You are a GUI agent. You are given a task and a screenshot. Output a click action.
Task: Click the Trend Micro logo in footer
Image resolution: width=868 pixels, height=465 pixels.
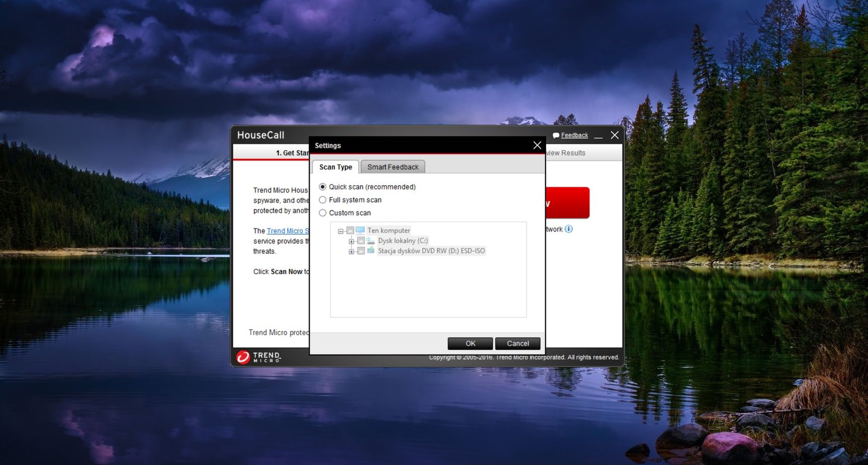click(258, 357)
